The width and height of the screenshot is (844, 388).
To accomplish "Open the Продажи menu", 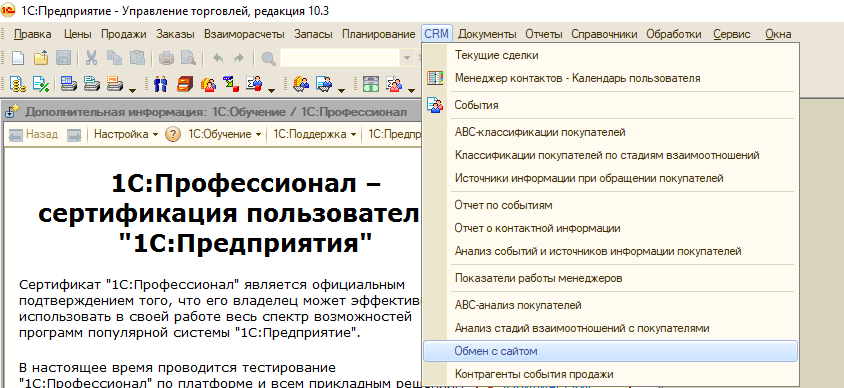I will tap(124, 34).
